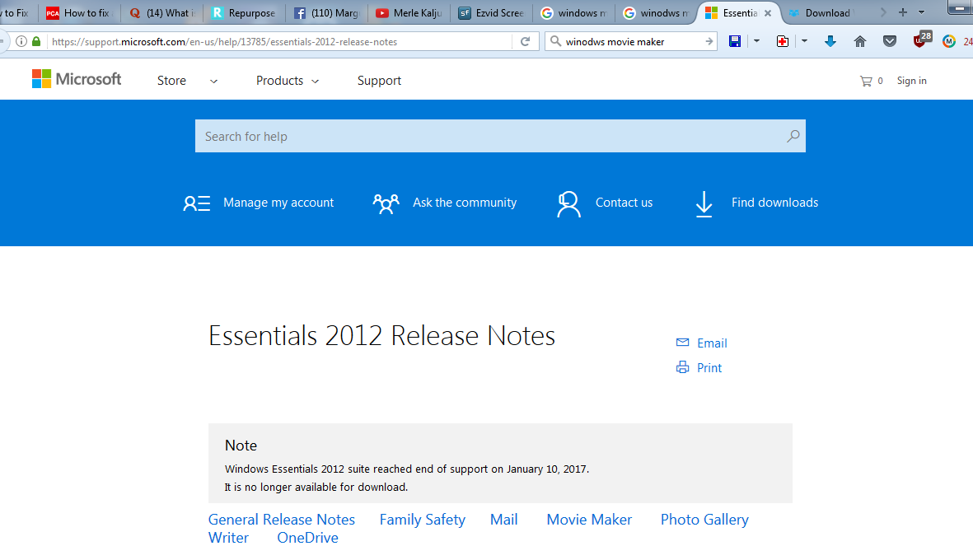The width and height of the screenshot is (973, 560).
Task: Click the Print printer icon
Action: 683,367
